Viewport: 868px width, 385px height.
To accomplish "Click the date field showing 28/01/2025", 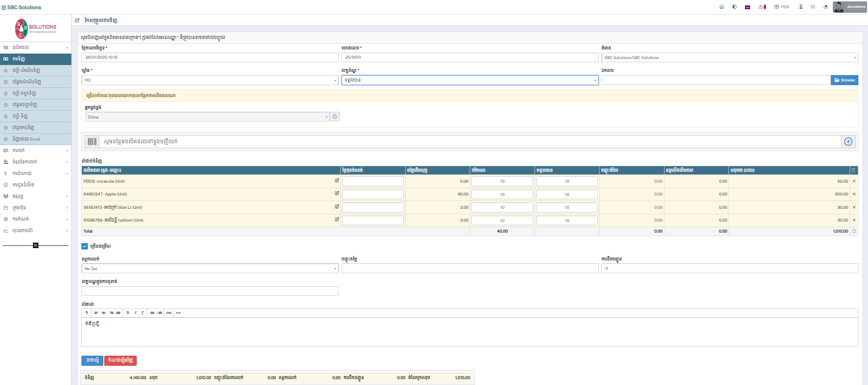I will click(210, 57).
